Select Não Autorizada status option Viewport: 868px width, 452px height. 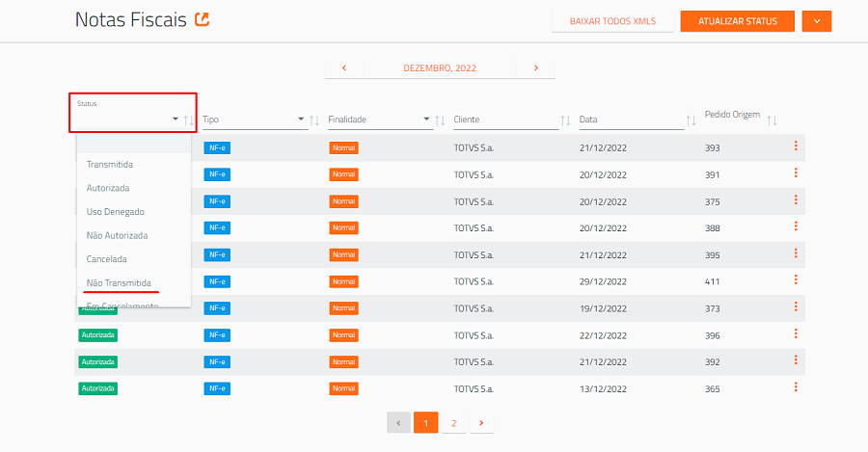click(133, 236)
